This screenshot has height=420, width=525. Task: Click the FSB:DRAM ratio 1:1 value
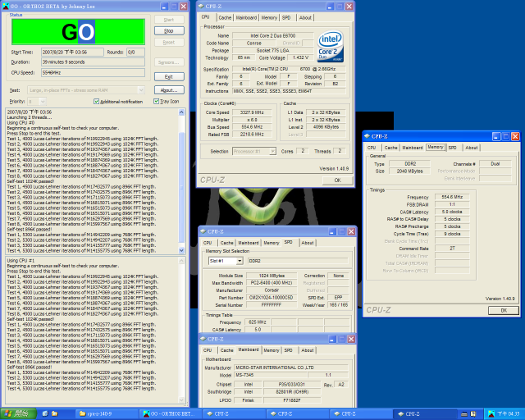tap(452, 204)
